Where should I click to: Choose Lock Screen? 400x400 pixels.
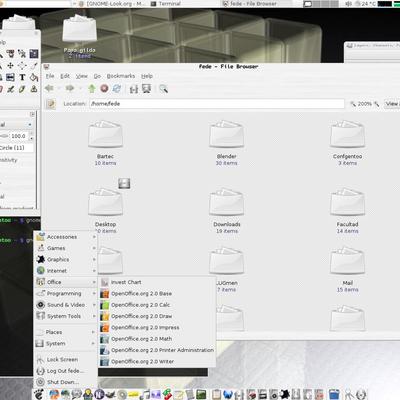(66, 359)
